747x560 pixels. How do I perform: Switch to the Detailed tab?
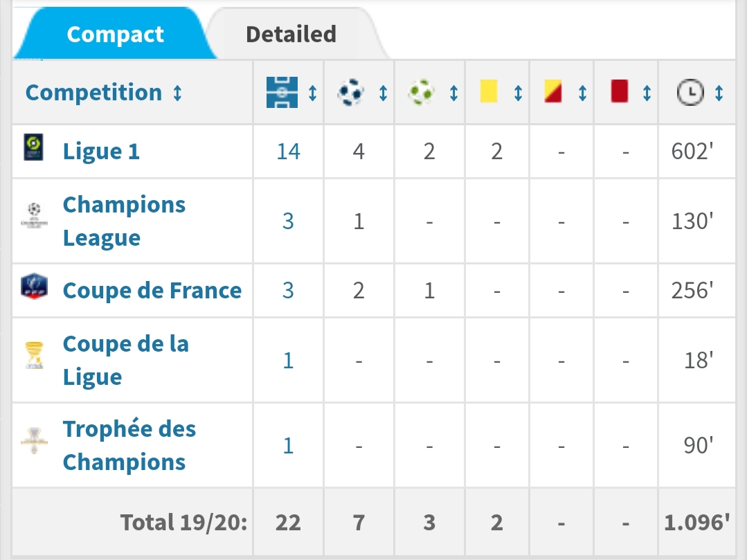tap(291, 35)
